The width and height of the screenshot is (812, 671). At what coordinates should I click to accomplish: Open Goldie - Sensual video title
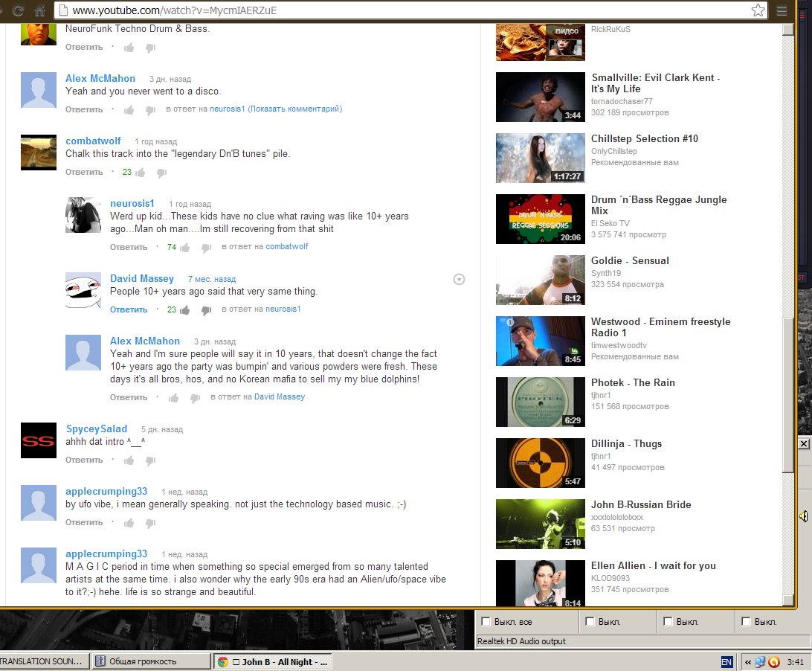tap(630, 260)
